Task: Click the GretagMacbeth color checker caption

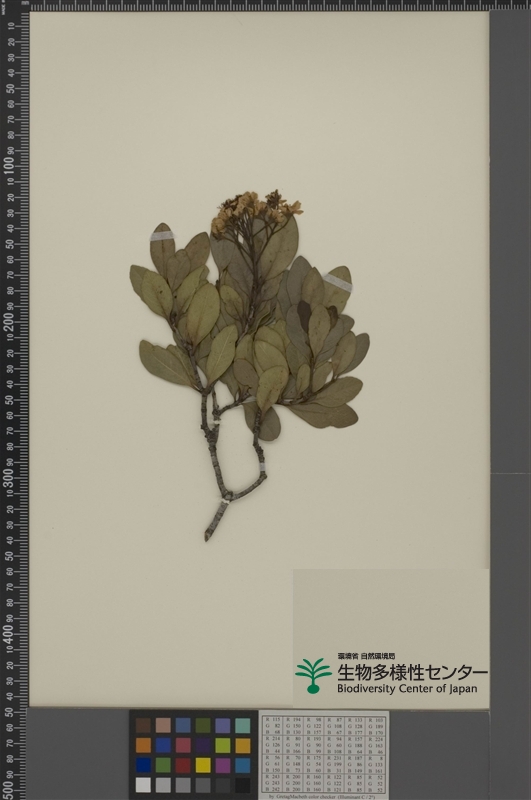Action: click(322, 796)
